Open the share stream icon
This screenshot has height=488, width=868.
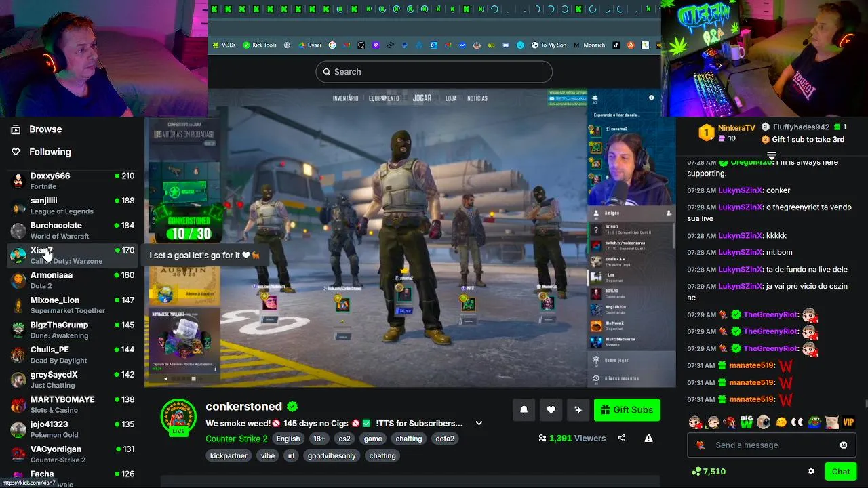click(622, 438)
